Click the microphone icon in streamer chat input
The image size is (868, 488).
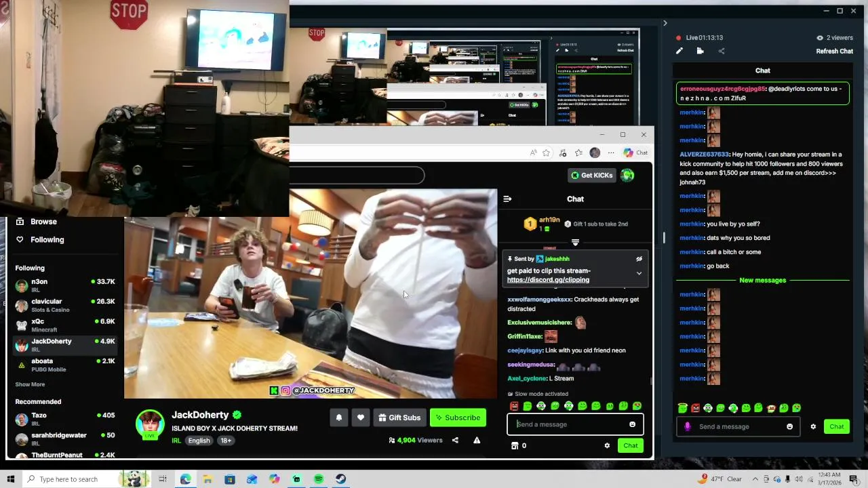pos(688,426)
